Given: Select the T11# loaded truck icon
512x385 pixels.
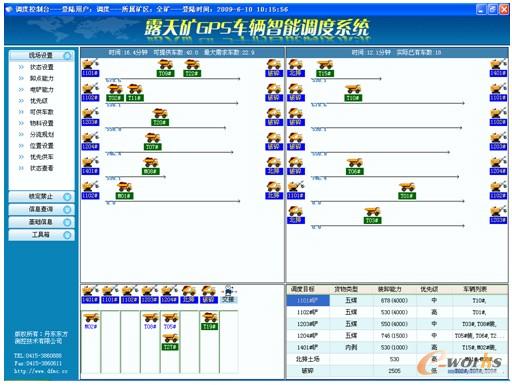Looking at the screenshot, I should tap(135, 92).
